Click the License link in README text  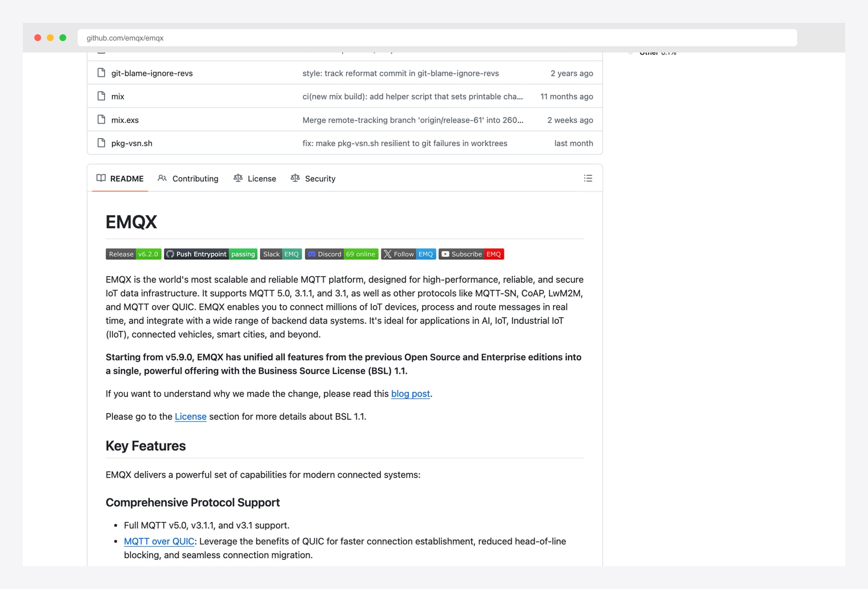pyautogui.click(x=191, y=417)
